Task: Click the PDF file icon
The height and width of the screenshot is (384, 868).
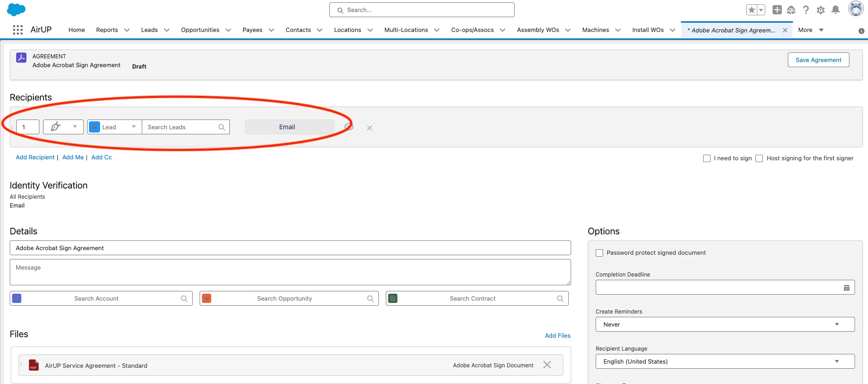Action: click(x=33, y=365)
